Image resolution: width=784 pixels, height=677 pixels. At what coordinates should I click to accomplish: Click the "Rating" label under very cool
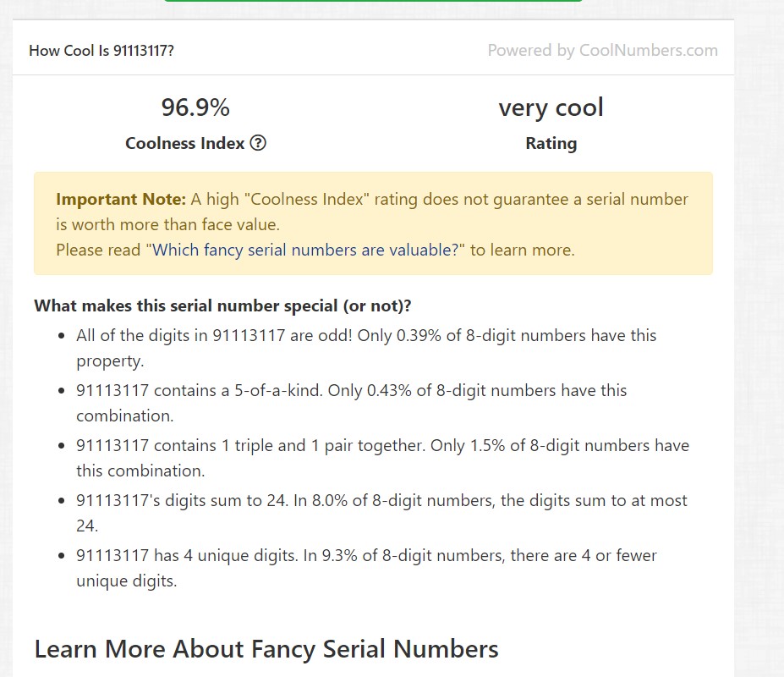551,143
